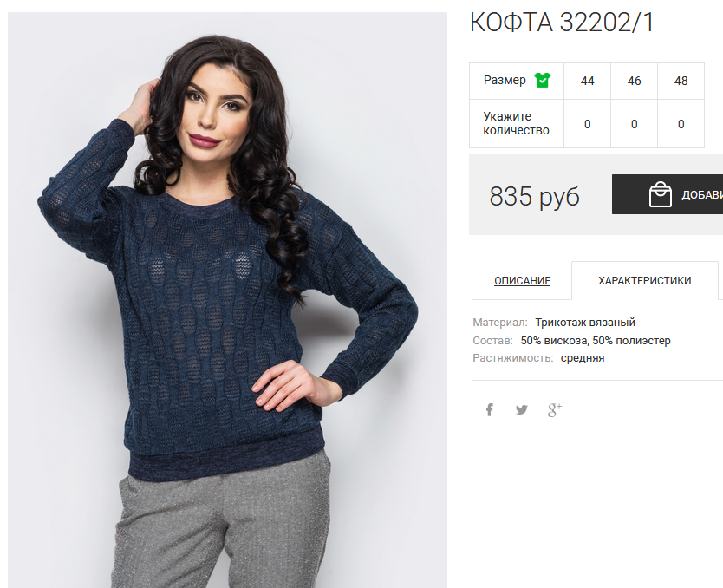The height and width of the screenshot is (588, 723).
Task: Click the Размер label
Action: [505, 80]
